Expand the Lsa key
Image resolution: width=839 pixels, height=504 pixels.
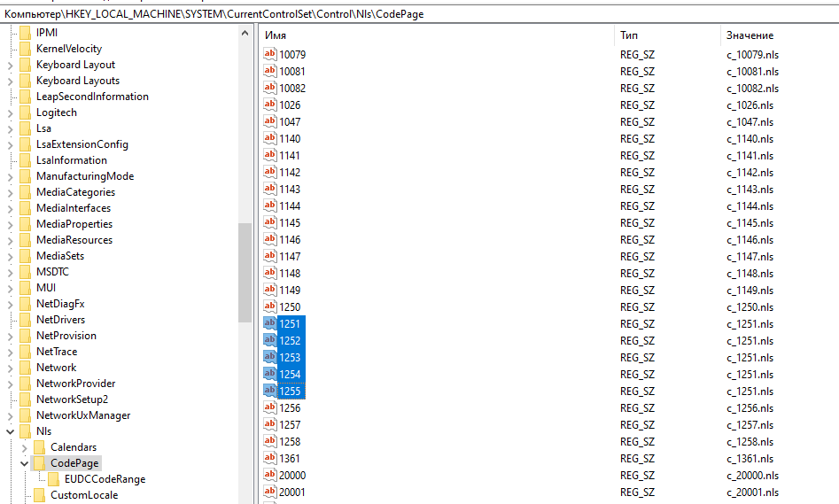coord(10,129)
